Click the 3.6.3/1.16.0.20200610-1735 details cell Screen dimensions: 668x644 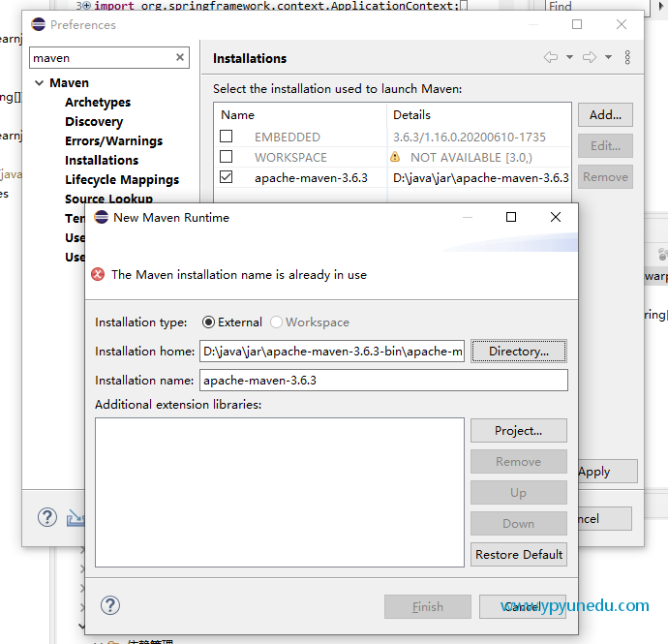469,137
